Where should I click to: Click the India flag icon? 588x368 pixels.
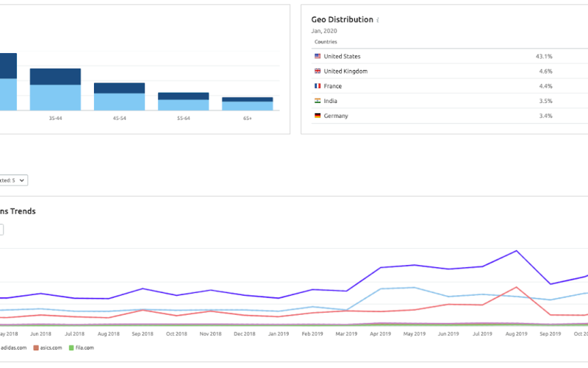pos(318,101)
